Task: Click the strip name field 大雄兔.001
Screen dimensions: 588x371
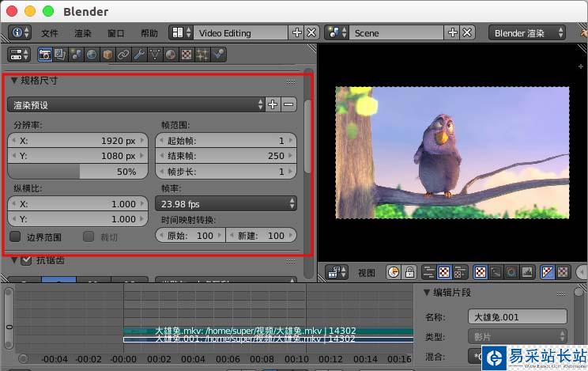Action: (x=517, y=317)
